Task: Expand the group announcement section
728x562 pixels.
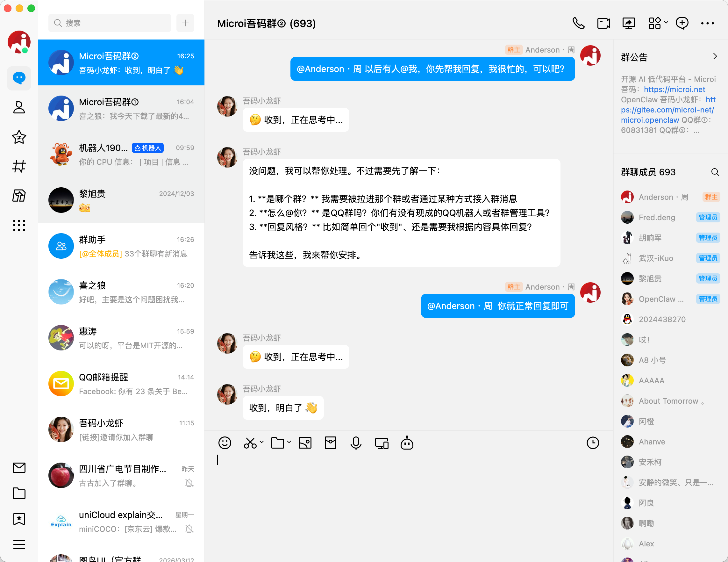Action: tap(714, 56)
